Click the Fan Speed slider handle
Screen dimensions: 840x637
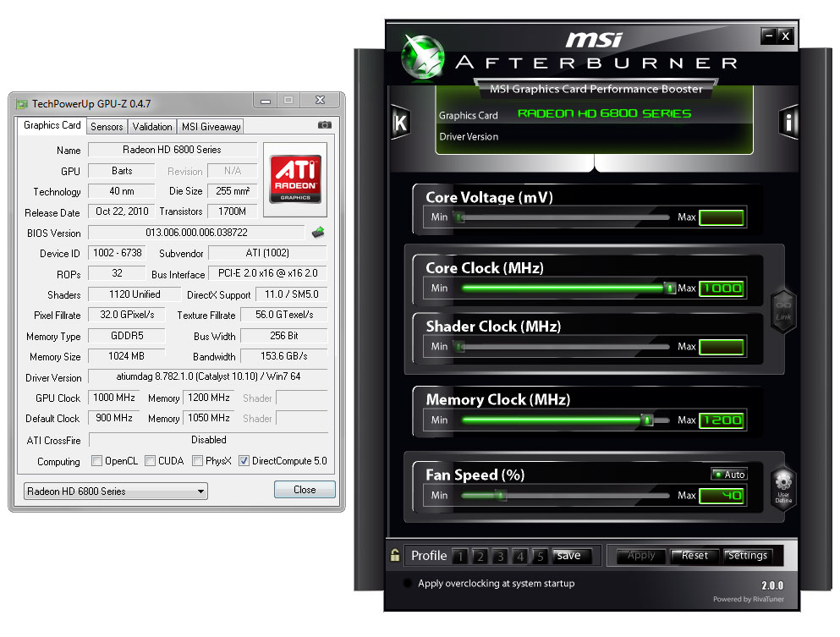point(501,496)
